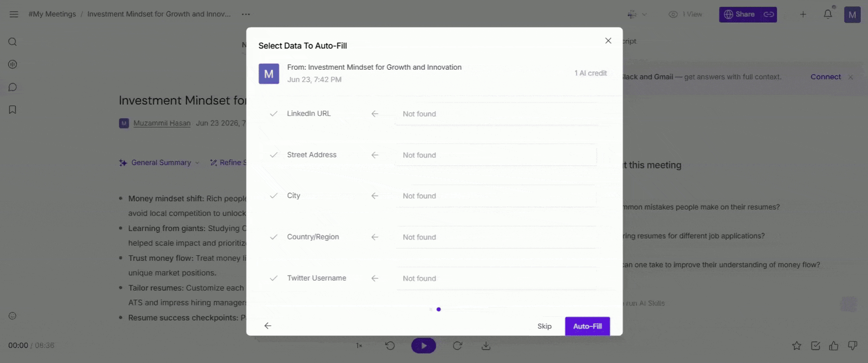
Task: Click the checklist edit icon
Action: pos(816,346)
